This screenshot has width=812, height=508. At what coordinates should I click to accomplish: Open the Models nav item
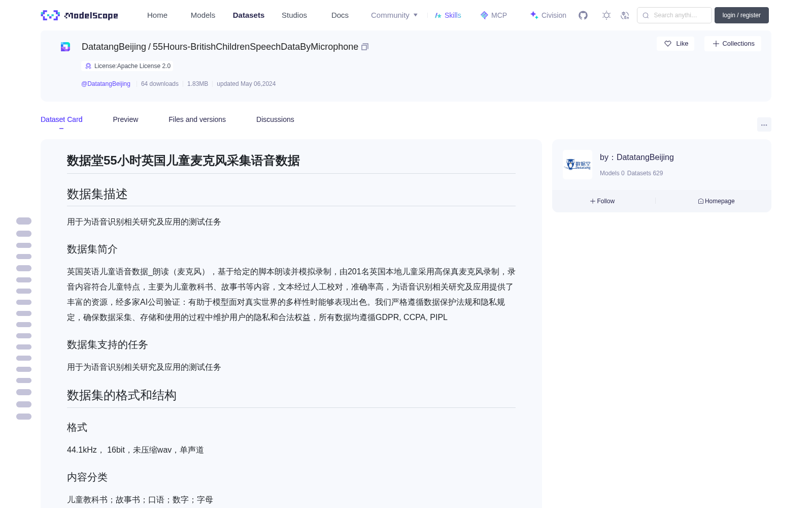203,15
